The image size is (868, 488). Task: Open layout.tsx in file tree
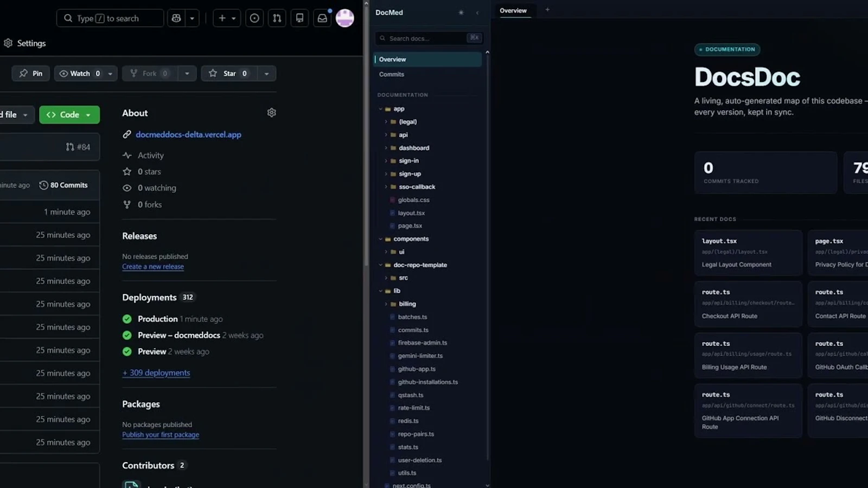click(411, 213)
